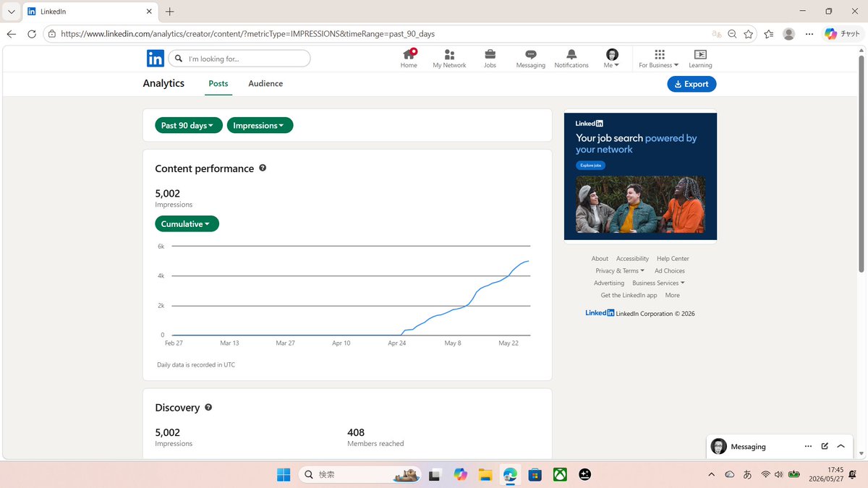Expand Business Services footer dropdown
This screenshot has width=868, height=488.
click(x=658, y=283)
